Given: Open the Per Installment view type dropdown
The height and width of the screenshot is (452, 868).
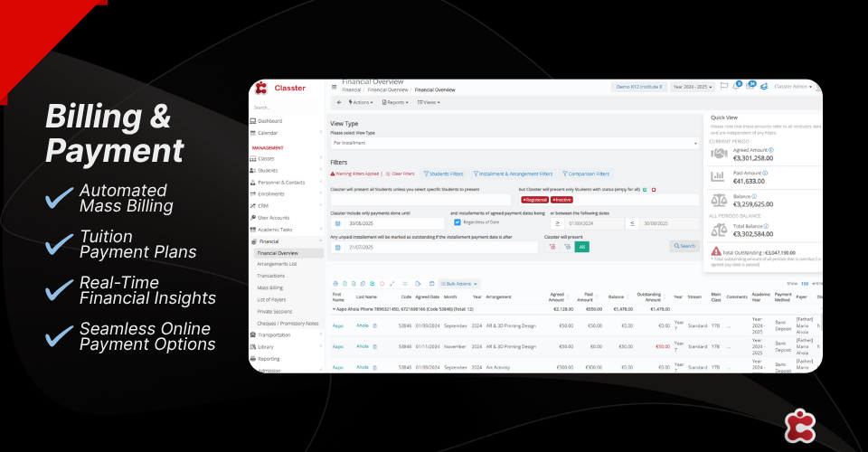Looking at the screenshot, I should pyautogui.click(x=514, y=144).
